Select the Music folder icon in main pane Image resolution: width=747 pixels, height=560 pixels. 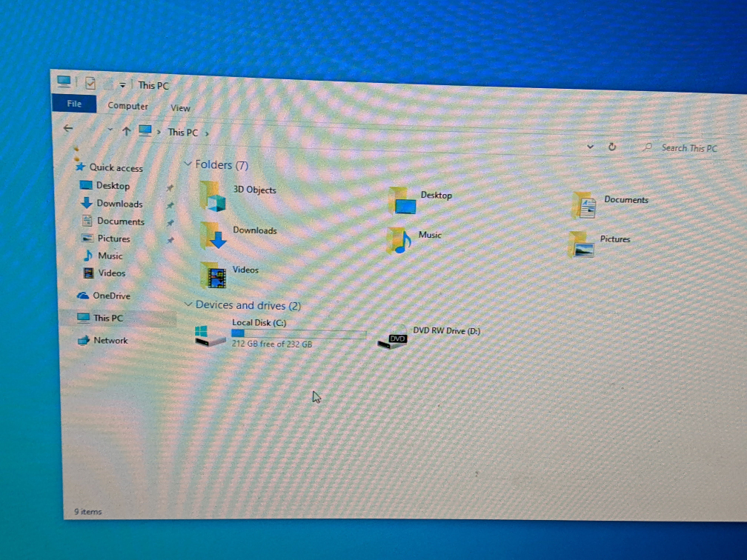(x=399, y=239)
